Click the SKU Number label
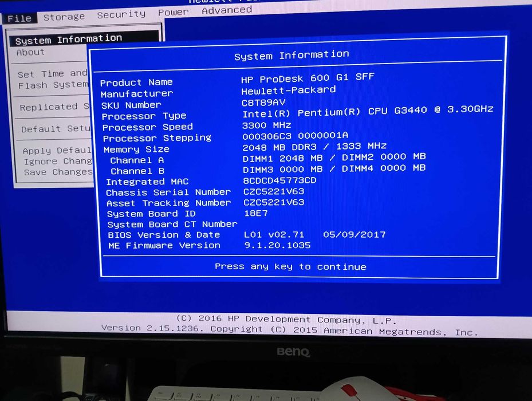 pyautogui.click(x=131, y=105)
